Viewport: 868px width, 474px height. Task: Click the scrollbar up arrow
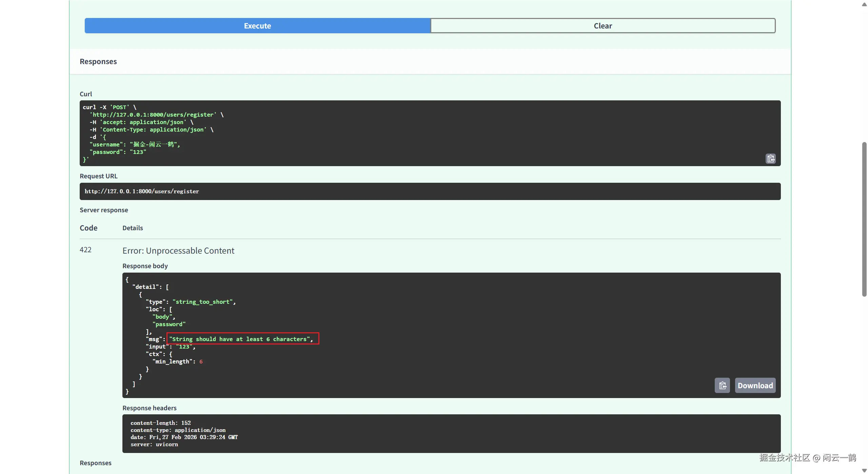click(x=864, y=4)
